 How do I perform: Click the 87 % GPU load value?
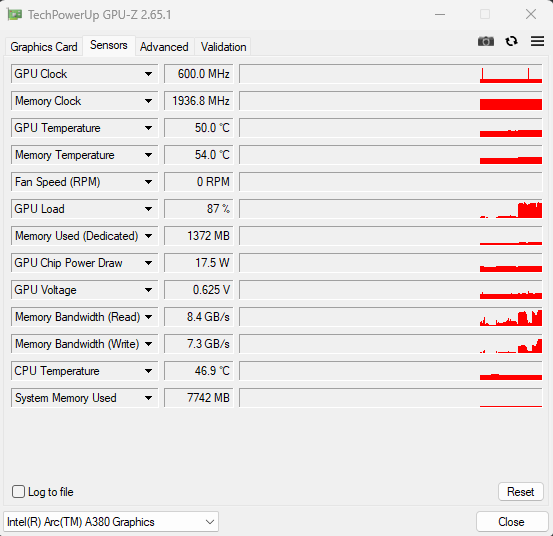199,209
